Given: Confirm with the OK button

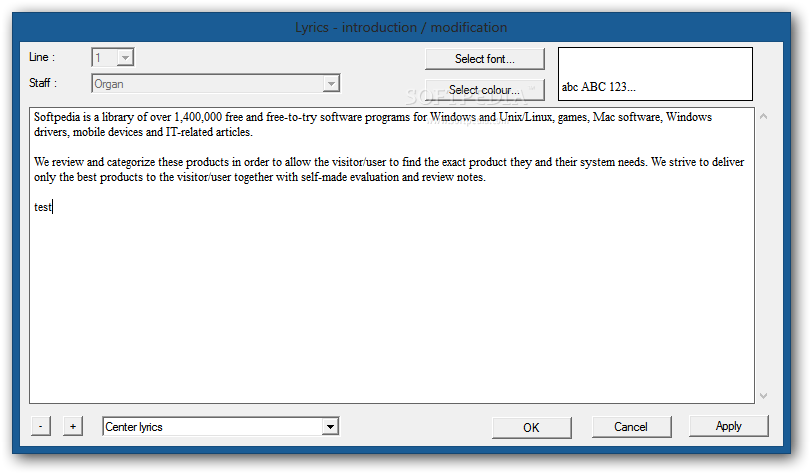Looking at the screenshot, I should coord(532,428).
